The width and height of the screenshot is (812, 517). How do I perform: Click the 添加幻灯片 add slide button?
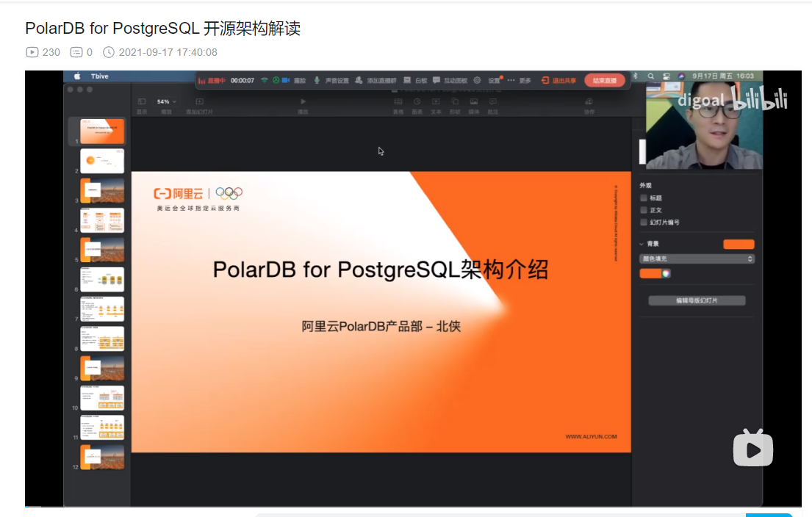199,106
